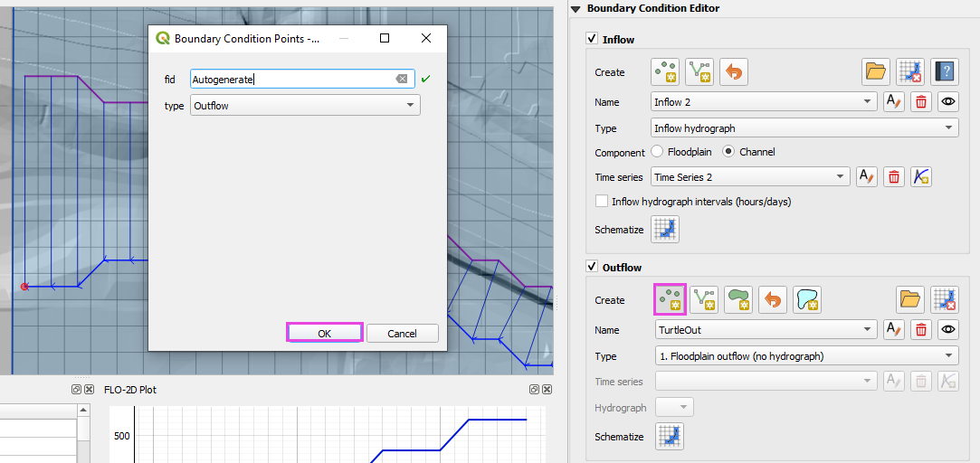
Task: Revert outflow edits with the undo arrow
Action: click(x=772, y=299)
